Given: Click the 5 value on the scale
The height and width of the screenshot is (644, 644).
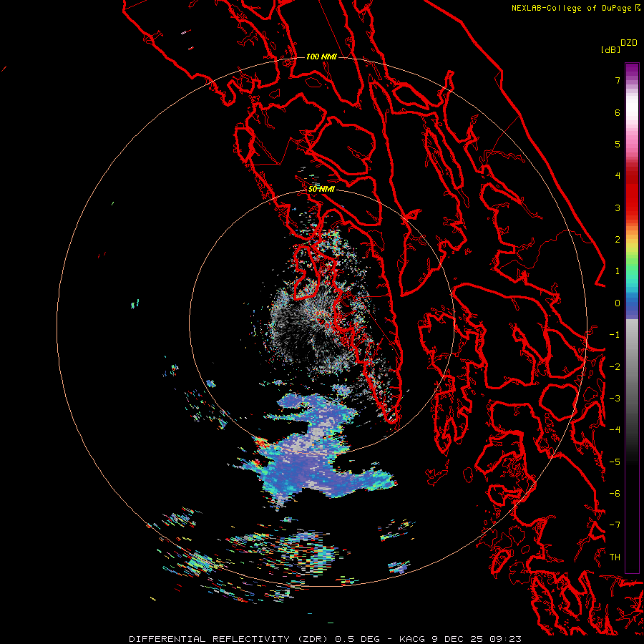Looking at the screenshot, I should tap(618, 144).
